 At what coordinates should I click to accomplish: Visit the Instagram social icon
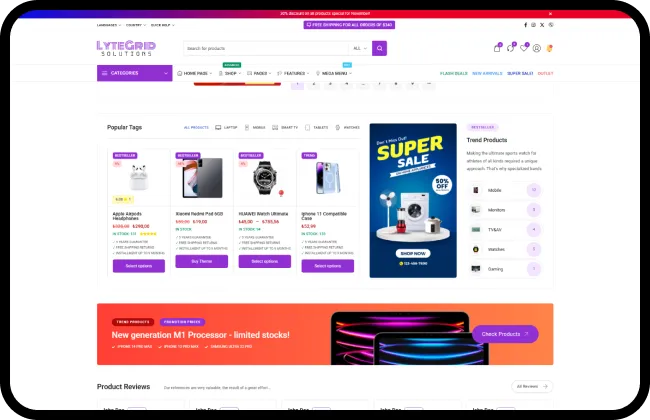[534, 25]
